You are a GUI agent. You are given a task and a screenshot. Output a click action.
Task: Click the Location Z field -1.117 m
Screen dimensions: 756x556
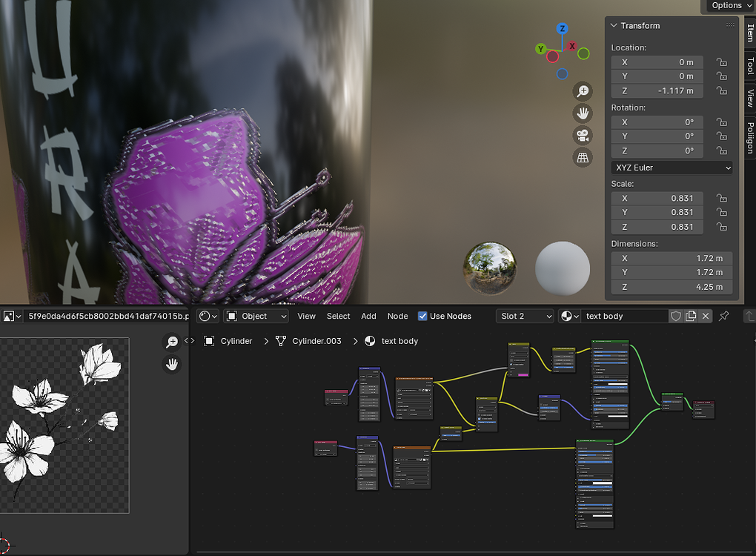[x=657, y=90]
